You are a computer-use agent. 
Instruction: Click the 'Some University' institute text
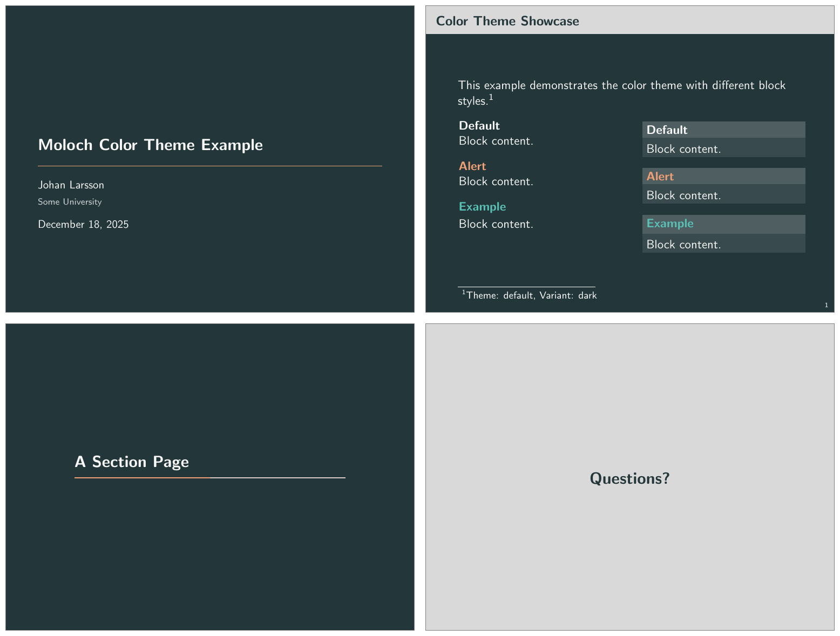pyautogui.click(x=70, y=202)
